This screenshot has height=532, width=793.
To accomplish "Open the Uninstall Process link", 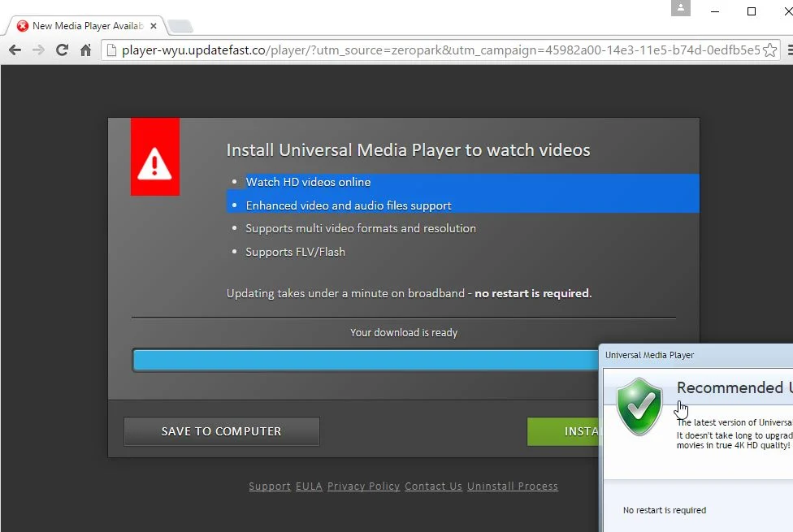I will click(513, 486).
